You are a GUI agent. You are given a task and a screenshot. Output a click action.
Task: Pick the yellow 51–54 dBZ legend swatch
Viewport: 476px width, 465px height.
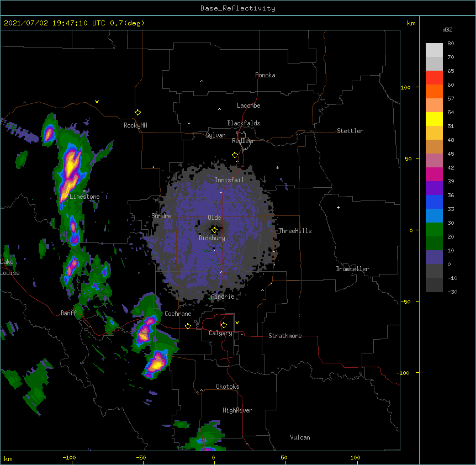pyautogui.click(x=434, y=119)
